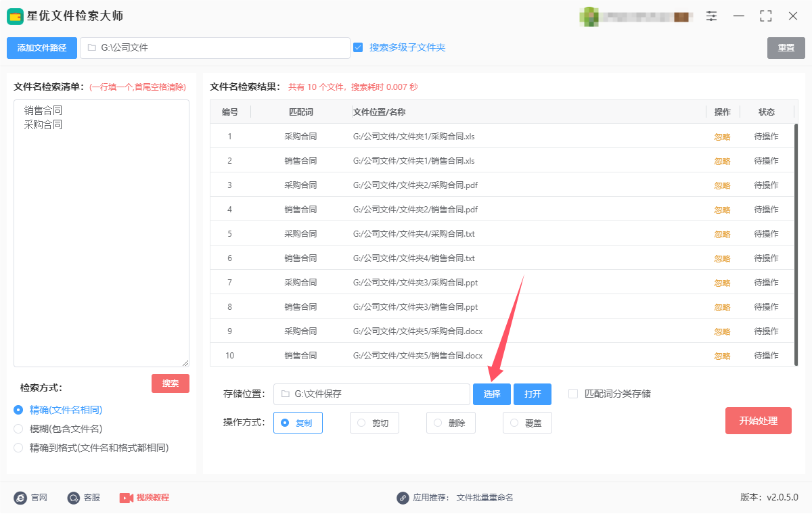Click 忽略 for row 10 销售合同.docx
This screenshot has height=514, width=812.
tap(722, 356)
